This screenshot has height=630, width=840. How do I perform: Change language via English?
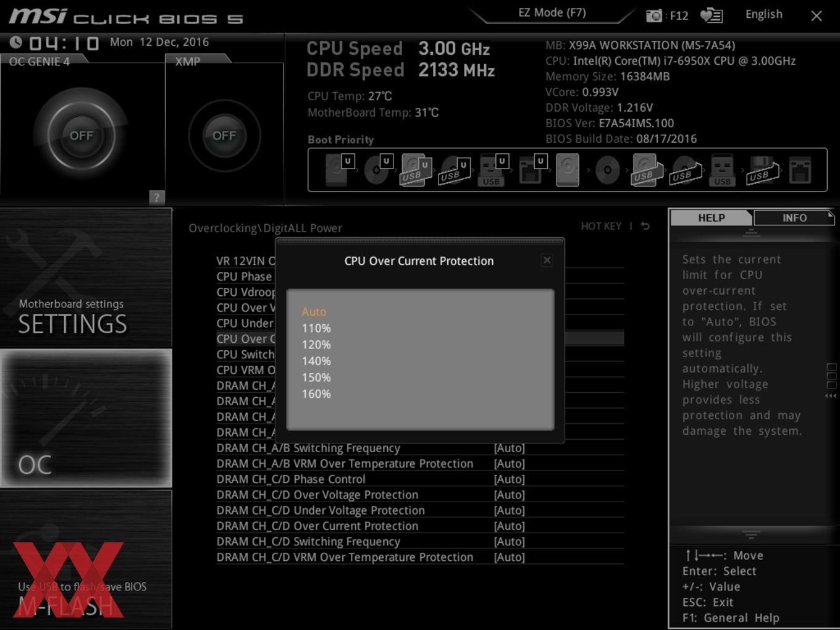coord(763,14)
